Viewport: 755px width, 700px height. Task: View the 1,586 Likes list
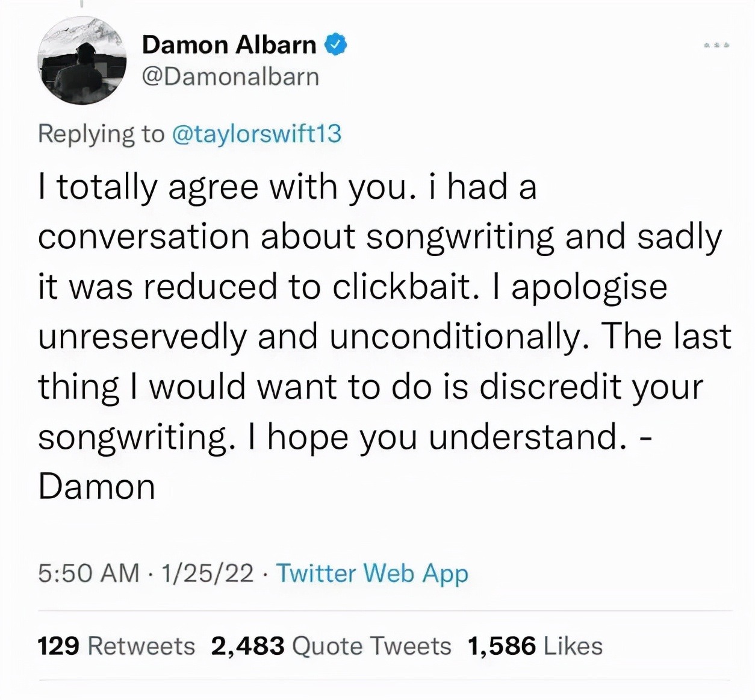click(x=535, y=646)
